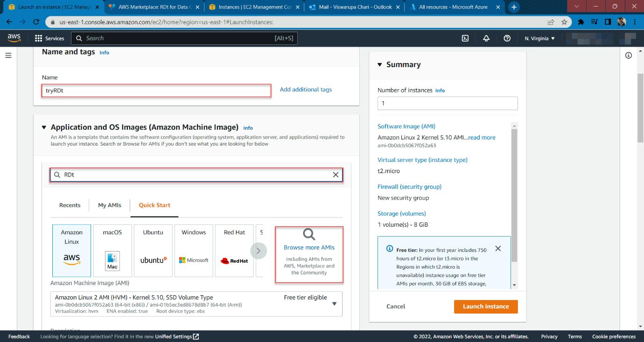Open the N. Virginia region dropdown
This screenshot has width=644, height=342.
pyautogui.click(x=539, y=38)
